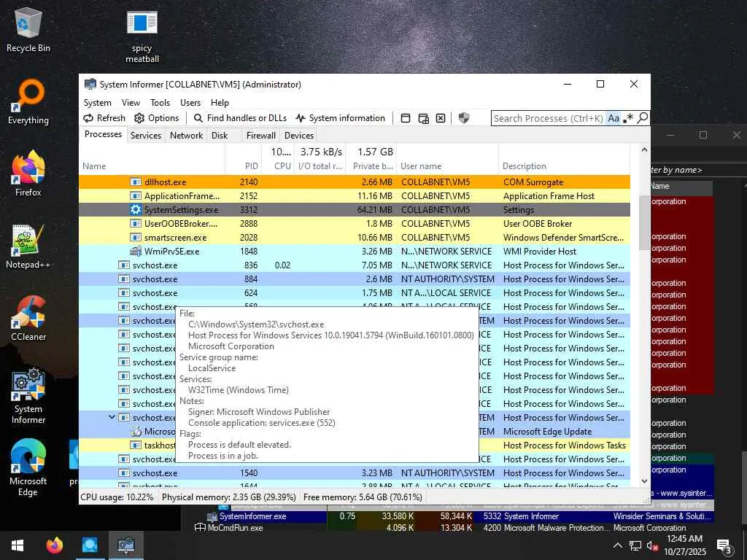Open Find handles or DLLs

pos(240,118)
